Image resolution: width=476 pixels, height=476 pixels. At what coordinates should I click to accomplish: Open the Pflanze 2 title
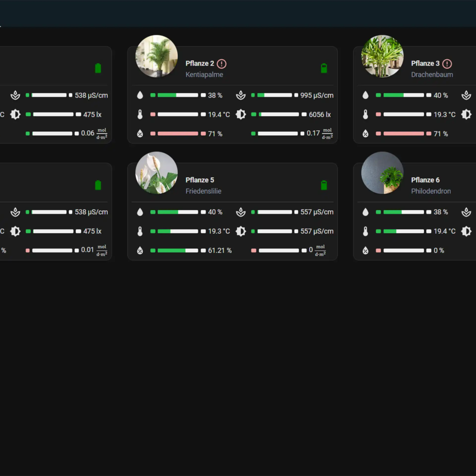[200, 63]
